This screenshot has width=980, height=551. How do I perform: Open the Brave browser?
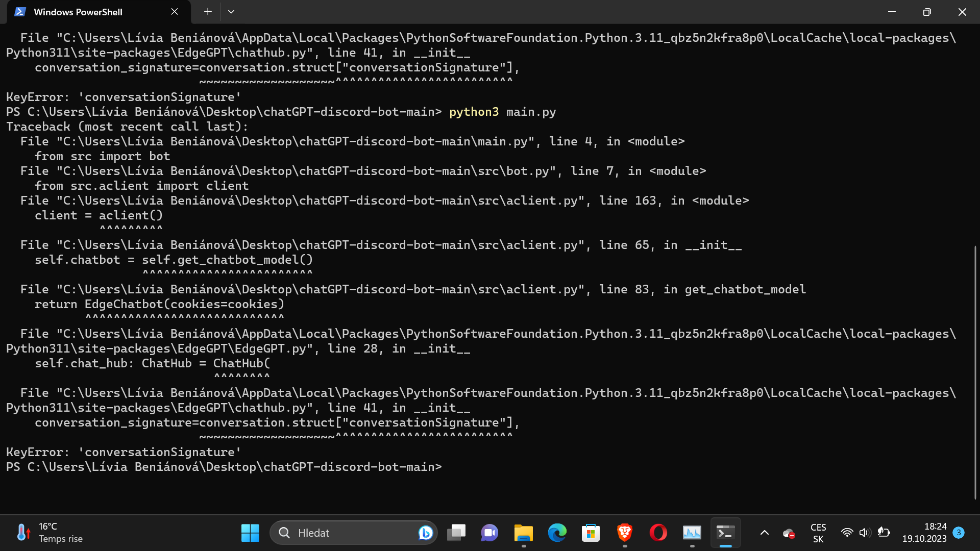pos(624,533)
